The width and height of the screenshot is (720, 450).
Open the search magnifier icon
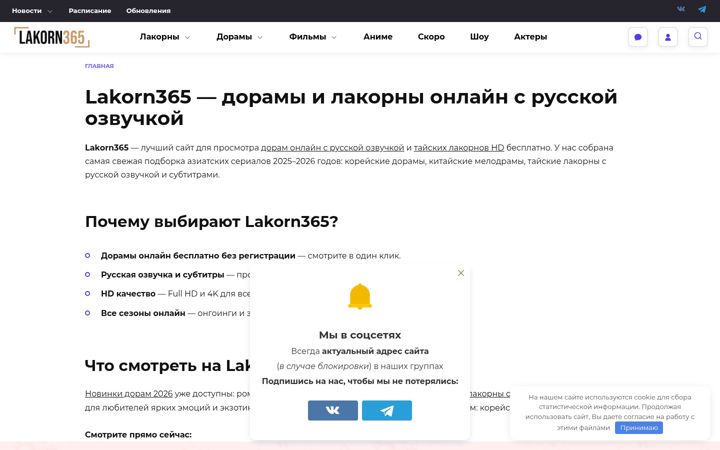click(698, 37)
